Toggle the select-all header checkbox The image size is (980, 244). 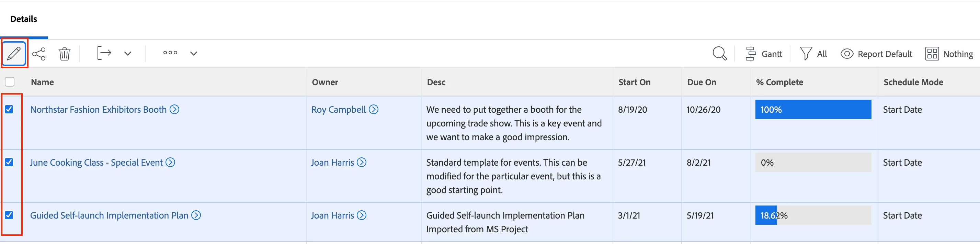(x=10, y=82)
